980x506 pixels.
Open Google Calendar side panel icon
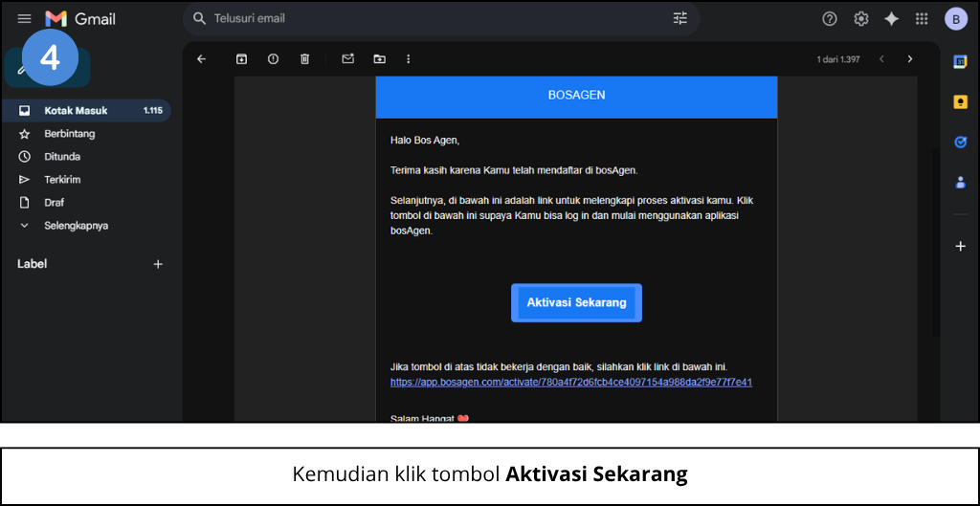click(x=960, y=62)
